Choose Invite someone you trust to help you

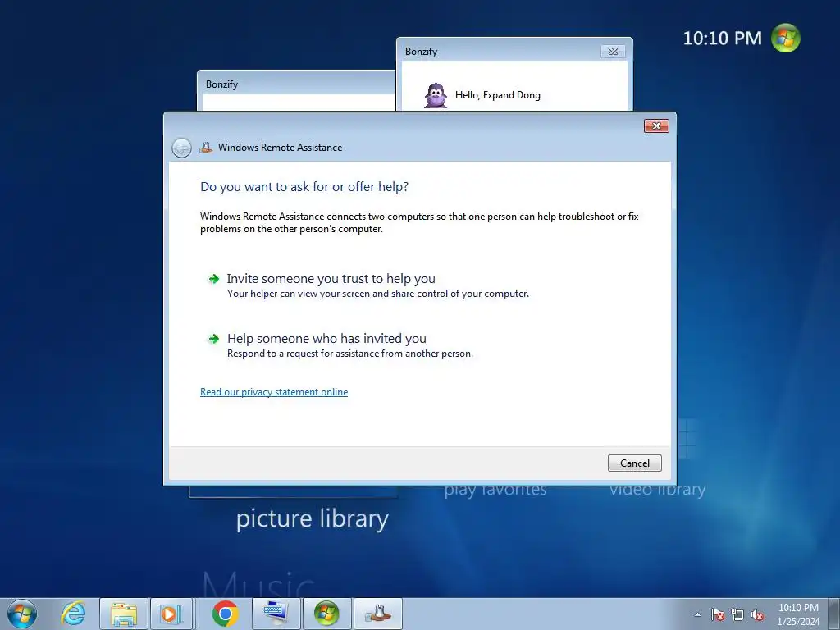331,279
